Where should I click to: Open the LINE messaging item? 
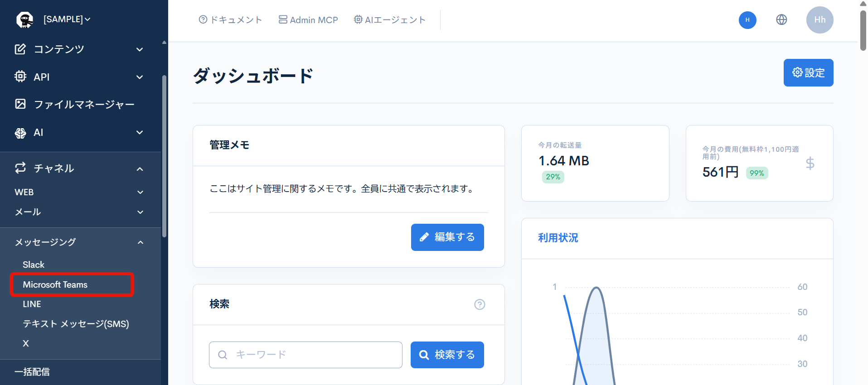(32, 304)
